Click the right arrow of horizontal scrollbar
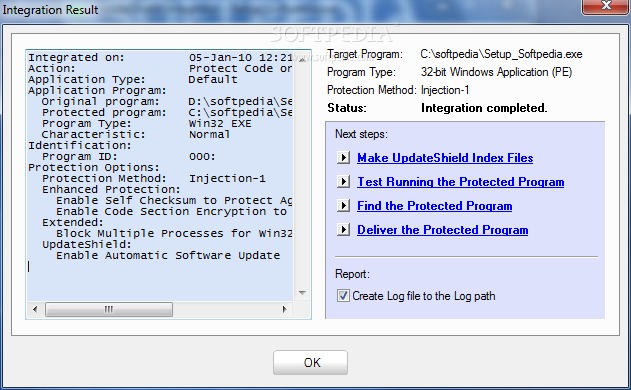Viewport: 631px width, 390px height. [285, 310]
